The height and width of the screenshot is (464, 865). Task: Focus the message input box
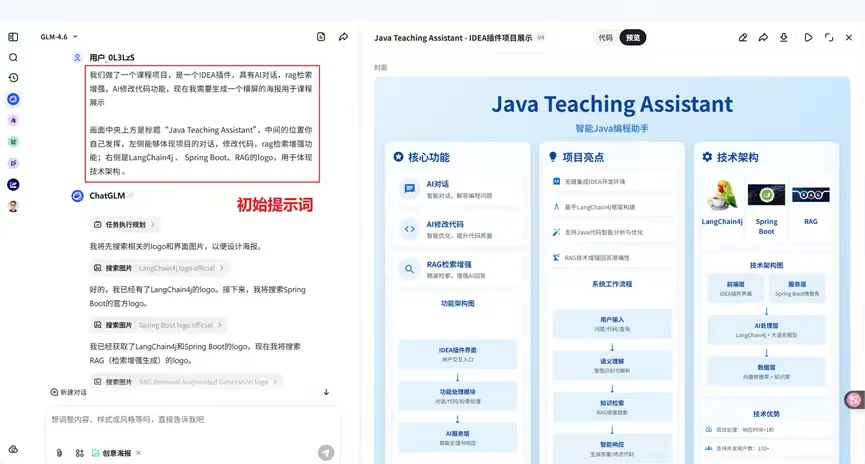coord(193,419)
